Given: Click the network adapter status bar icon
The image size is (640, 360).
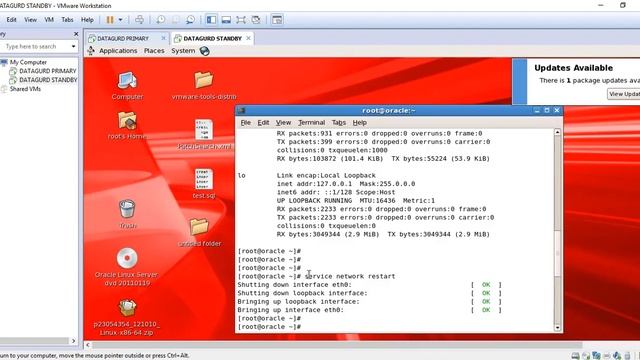Looking at the screenshot, I should 596,356.
